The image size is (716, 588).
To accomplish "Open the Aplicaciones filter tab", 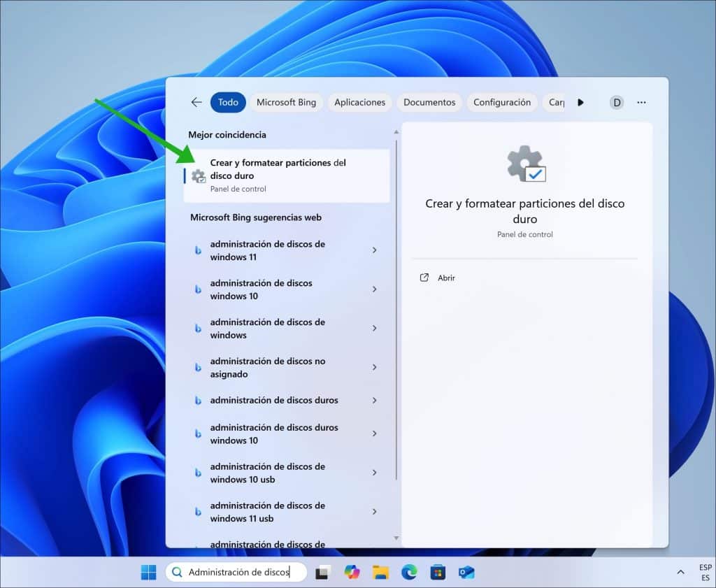I will [x=360, y=102].
